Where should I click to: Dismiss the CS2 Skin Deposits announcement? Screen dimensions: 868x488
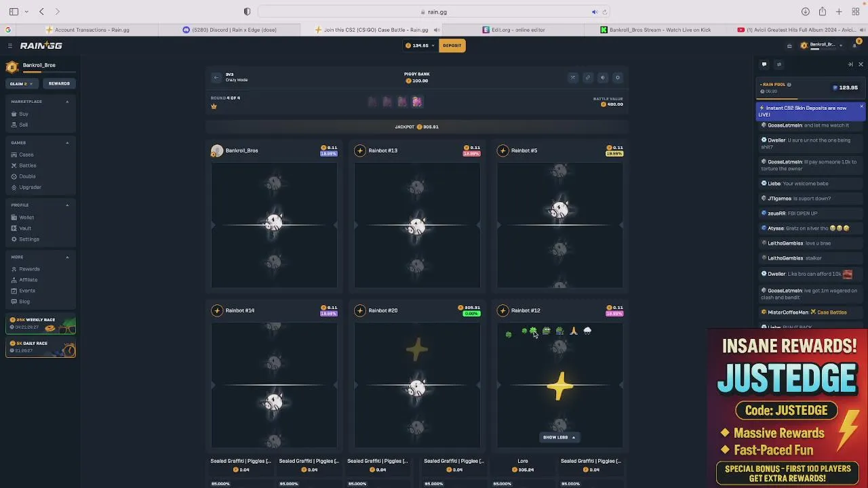[861, 107]
